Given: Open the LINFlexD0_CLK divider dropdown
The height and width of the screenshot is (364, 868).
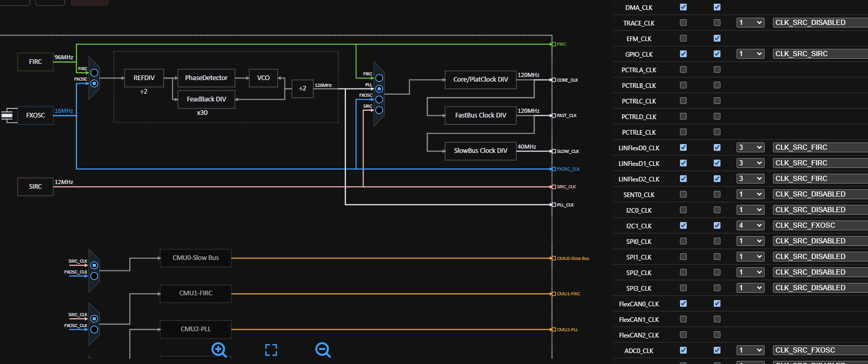Looking at the screenshot, I should 750,148.
